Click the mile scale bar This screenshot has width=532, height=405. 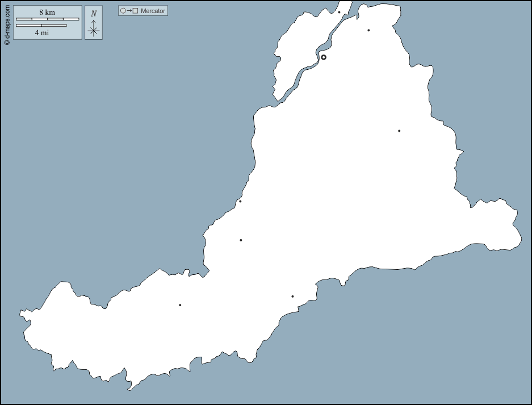click(41, 26)
